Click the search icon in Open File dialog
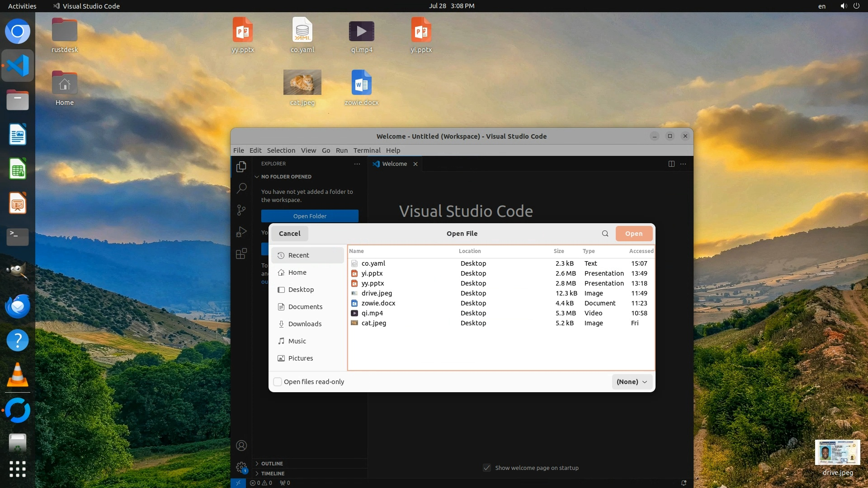The width and height of the screenshot is (868, 488). (x=605, y=234)
